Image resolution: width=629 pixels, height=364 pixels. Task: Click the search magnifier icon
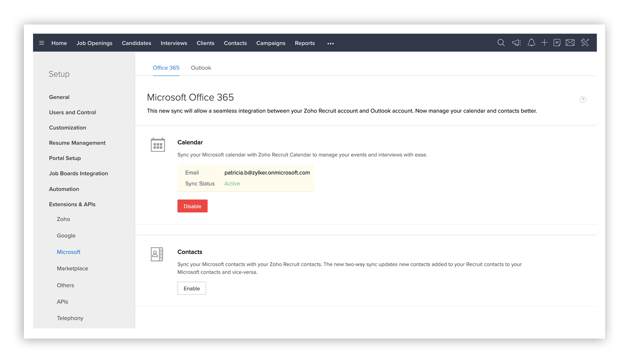(x=501, y=43)
